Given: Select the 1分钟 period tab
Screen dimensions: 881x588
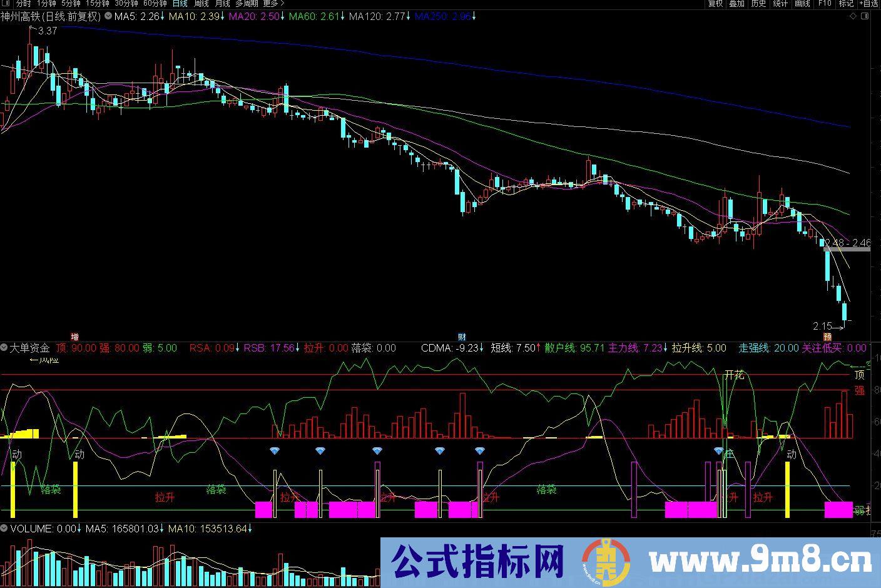Looking at the screenshot, I should tap(47, 4).
